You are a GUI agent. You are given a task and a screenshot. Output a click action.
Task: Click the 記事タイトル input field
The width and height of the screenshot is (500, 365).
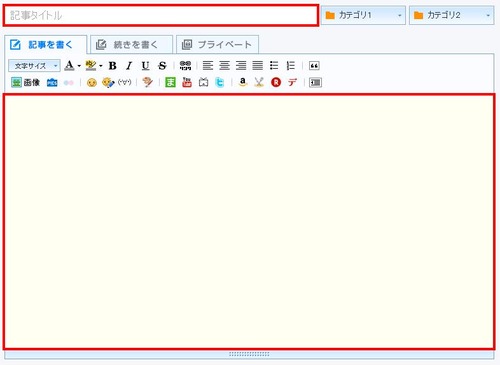(x=161, y=15)
